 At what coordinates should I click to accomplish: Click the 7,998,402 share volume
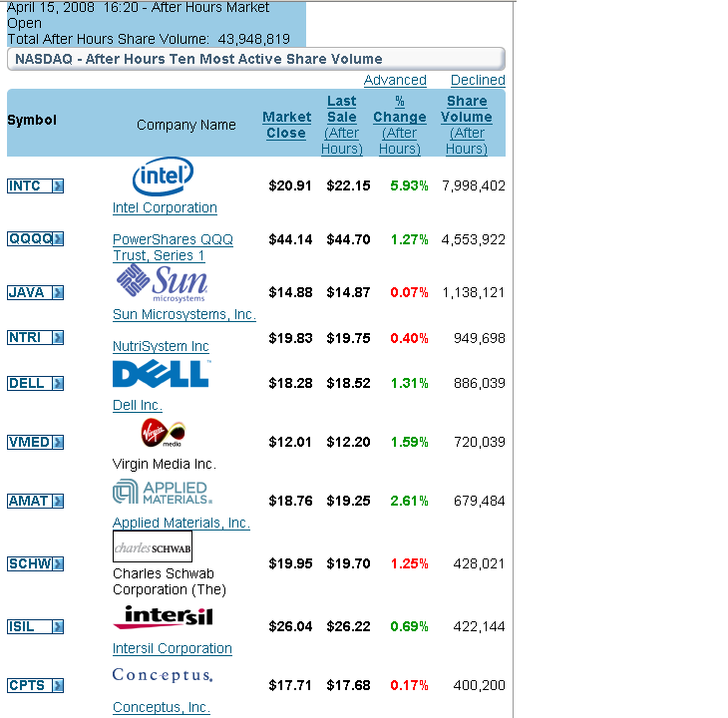click(474, 185)
